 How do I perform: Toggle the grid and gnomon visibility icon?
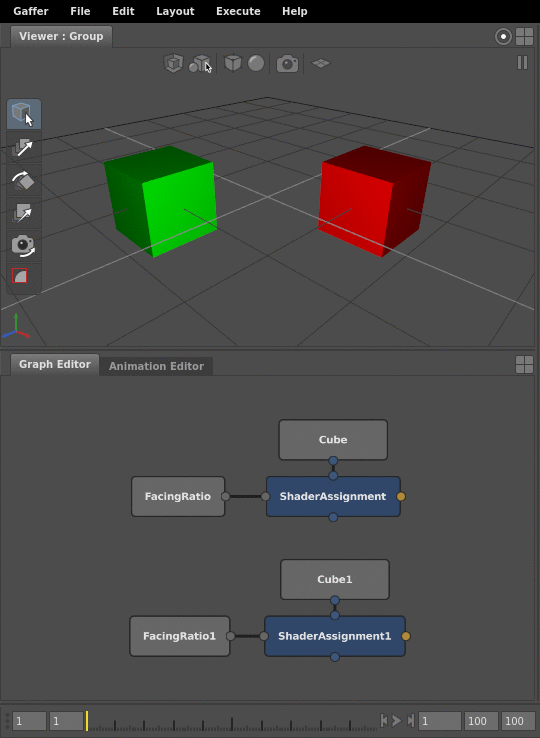tap(321, 63)
